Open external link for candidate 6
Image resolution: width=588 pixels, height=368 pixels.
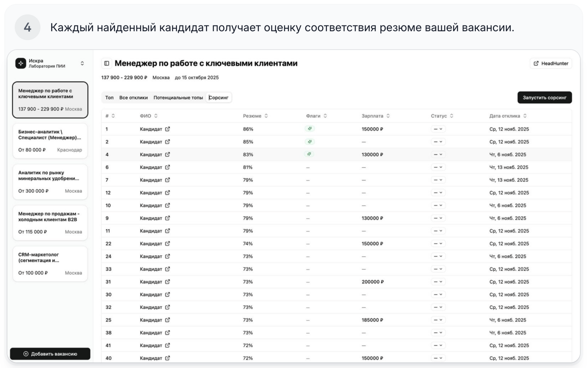(168, 167)
